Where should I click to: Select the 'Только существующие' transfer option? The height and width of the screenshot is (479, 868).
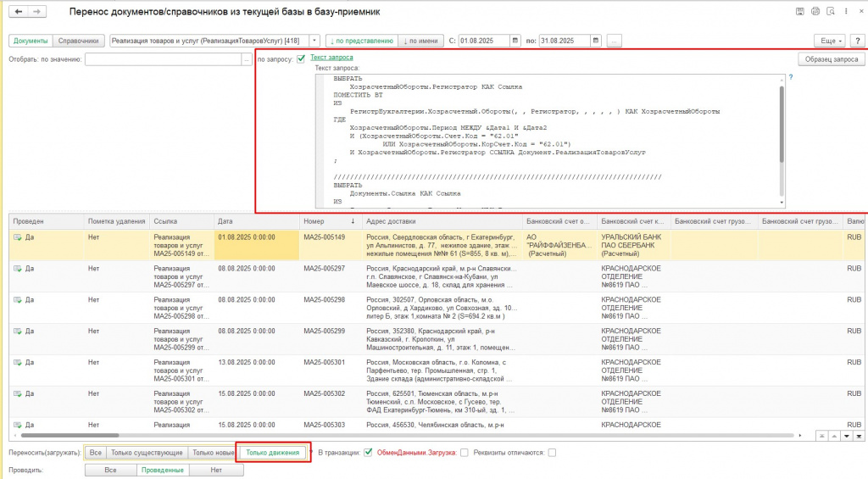click(147, 453)
